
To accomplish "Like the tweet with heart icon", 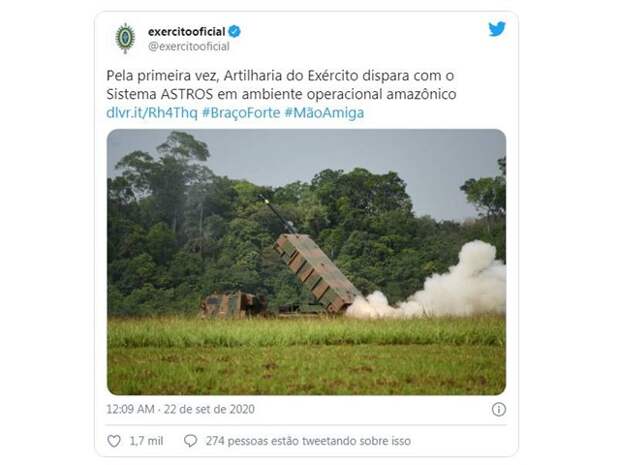I will pyautogui.click(x=114, y=441).
